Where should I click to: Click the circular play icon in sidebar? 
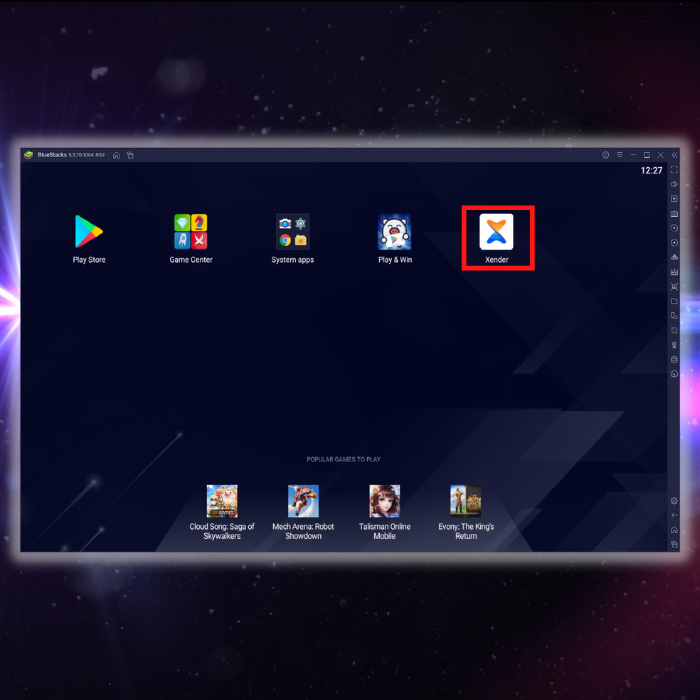point(675,228)
